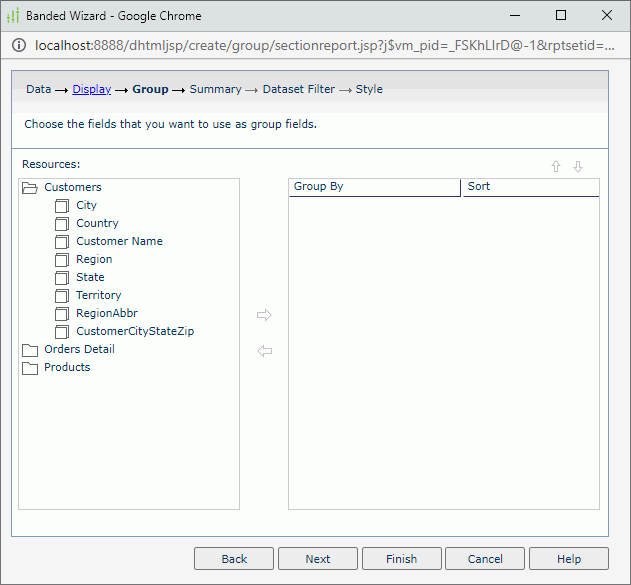Collapse the Customers folder
The height and width of the screenshot is (585, 631).
pyautogui.click(x=30, y=188)
